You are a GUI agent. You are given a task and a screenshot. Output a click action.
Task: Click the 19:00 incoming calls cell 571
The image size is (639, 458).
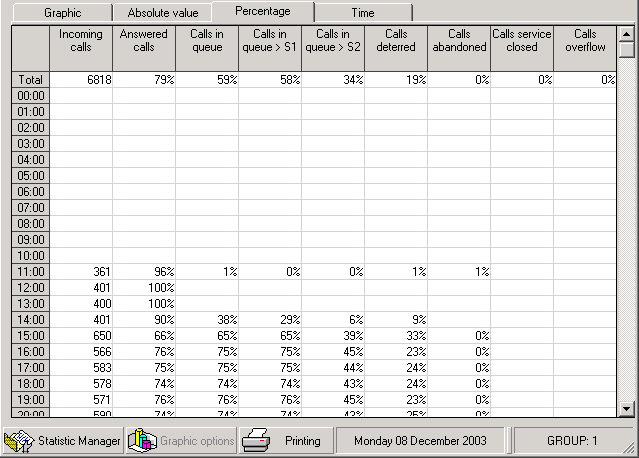[x=81, y=399]
